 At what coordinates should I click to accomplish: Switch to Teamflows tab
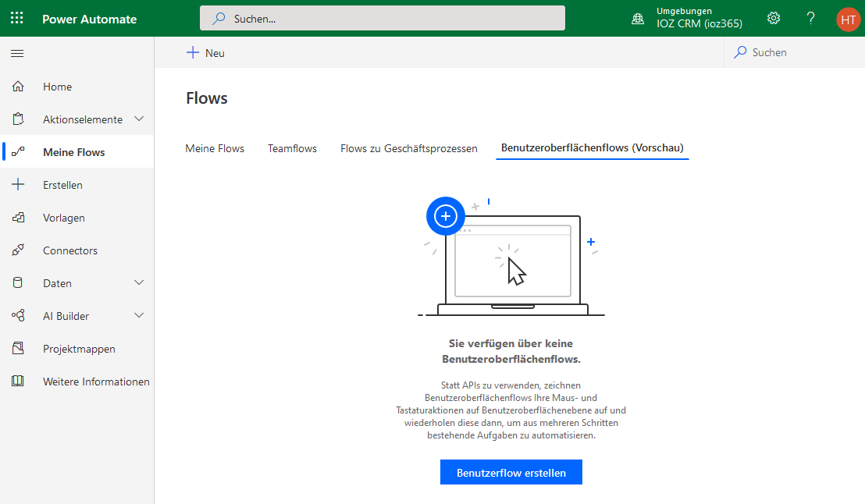click(x=293, y=148)
